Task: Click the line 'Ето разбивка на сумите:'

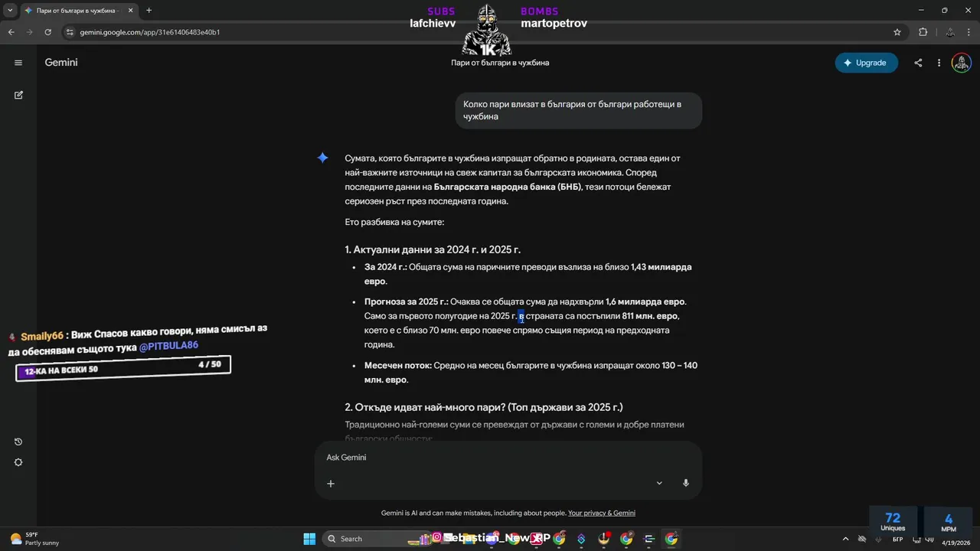Action: coord(394,222)
